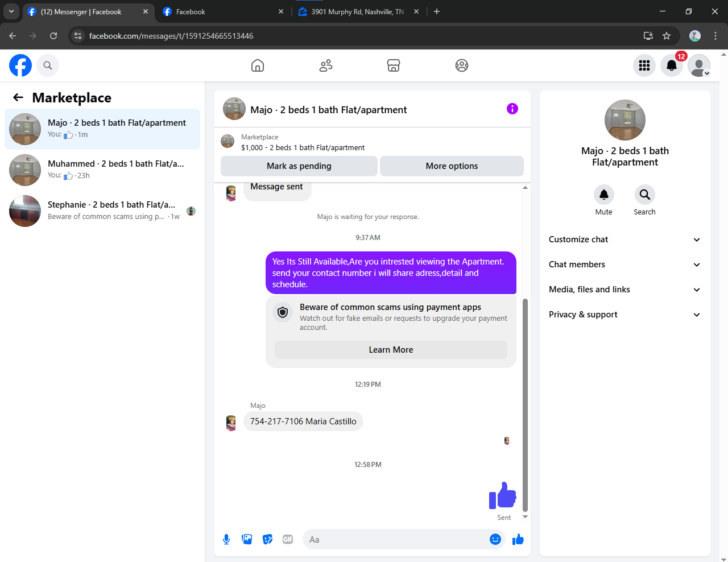Open Majo conversation in sidebar
Viewport: 728px width, 562px height.
102,129
